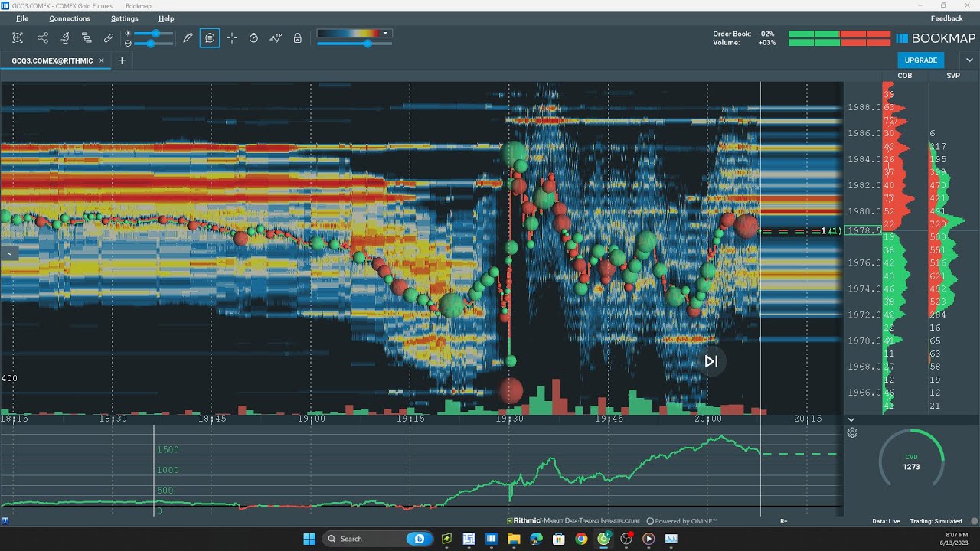This screenshot has height=551, width=980.
Task: Open the Windows Start menu
Action: tap(309, 539)
